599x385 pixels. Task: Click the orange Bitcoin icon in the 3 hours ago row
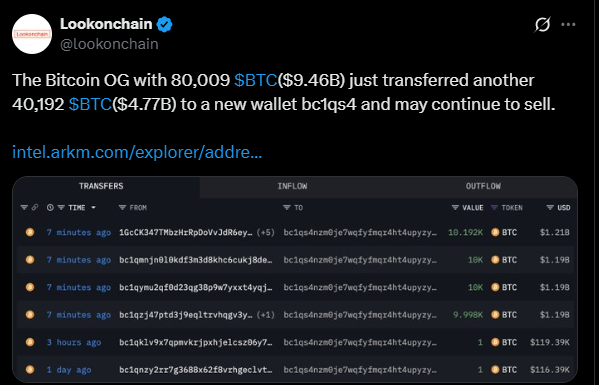click(x=30, y=342)
